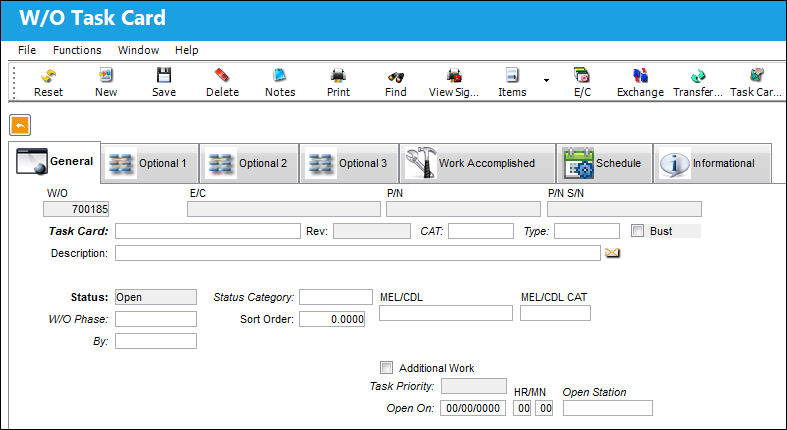Open the E/C toolbar icon
The width and height of the screenshot is (787, 430).
582,75
